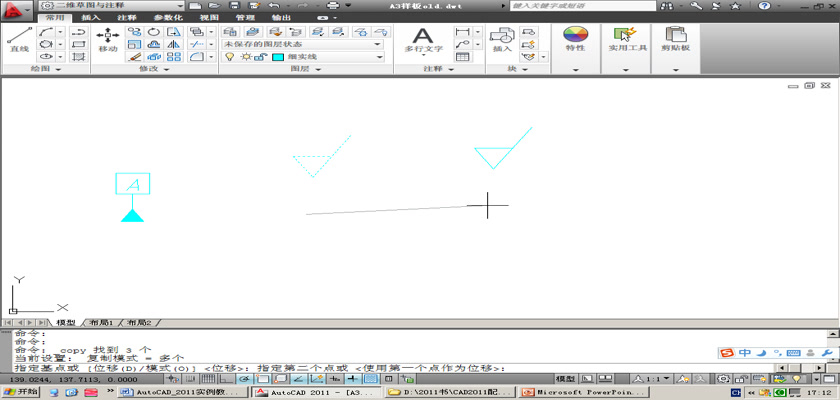
Task: Select the Trim tool
Action: (x=197, y=44)
